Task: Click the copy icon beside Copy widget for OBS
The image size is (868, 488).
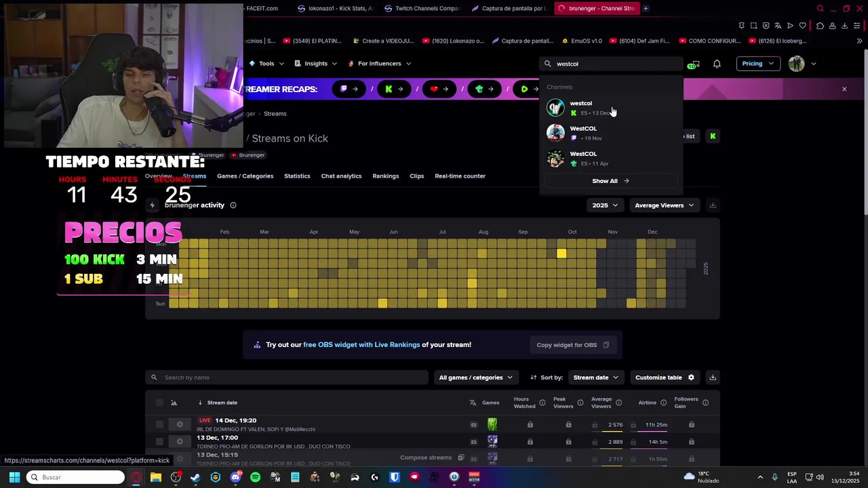Action: tap(606, 345)
